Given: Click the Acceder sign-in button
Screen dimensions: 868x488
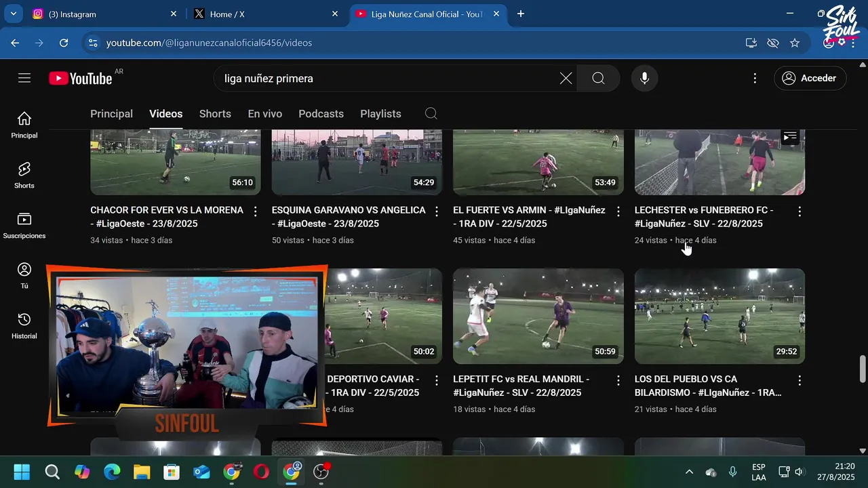Looking at the screenshot, I should (810, 79).
